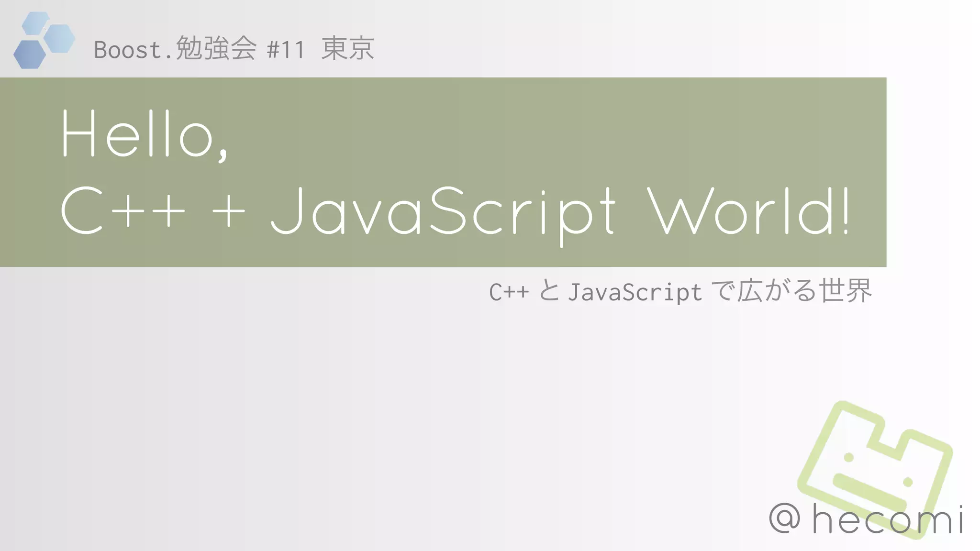The width and height of the screenshot is (980, 551).
Task: Click the mascot's right eye dot
Action: click(907, 483)
